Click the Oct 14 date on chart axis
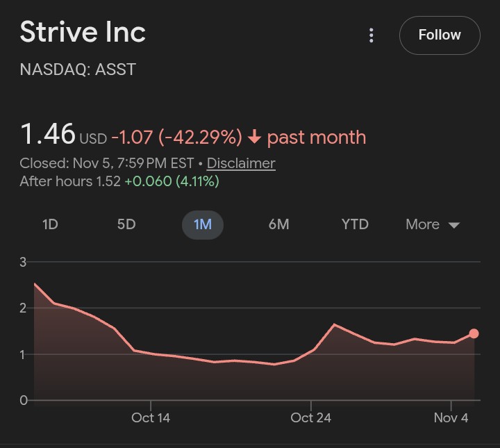 coord(151,417)
